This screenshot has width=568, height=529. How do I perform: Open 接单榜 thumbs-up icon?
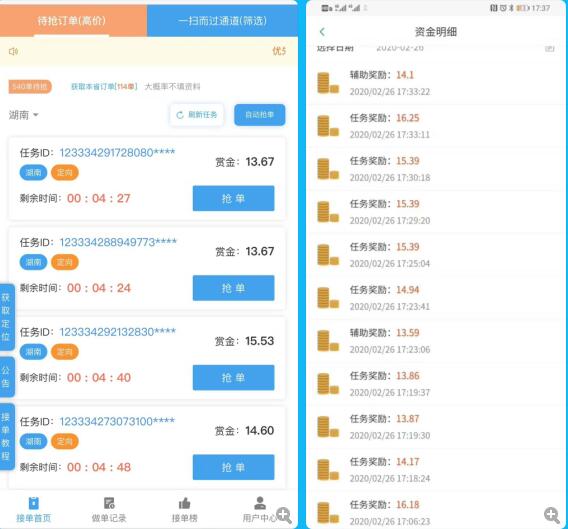click(x=184, y=503)
